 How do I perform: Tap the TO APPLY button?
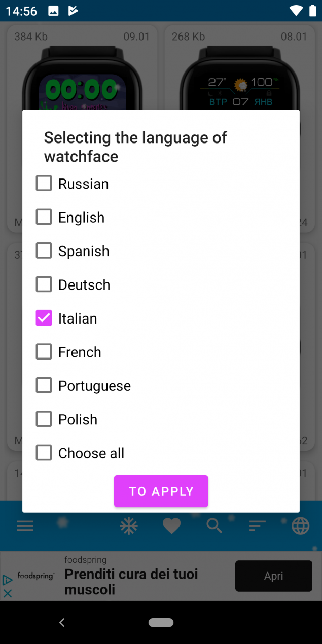pos(161,491)
